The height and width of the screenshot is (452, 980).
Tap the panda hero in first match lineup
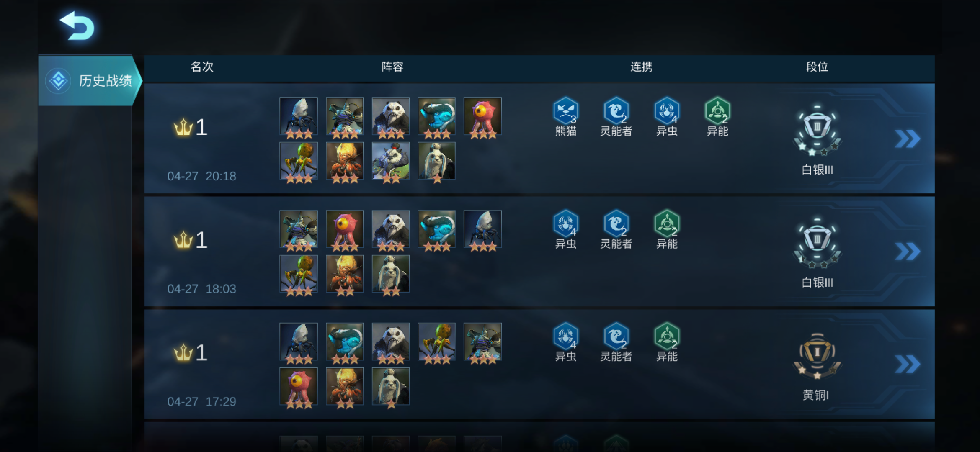point(390,117)
